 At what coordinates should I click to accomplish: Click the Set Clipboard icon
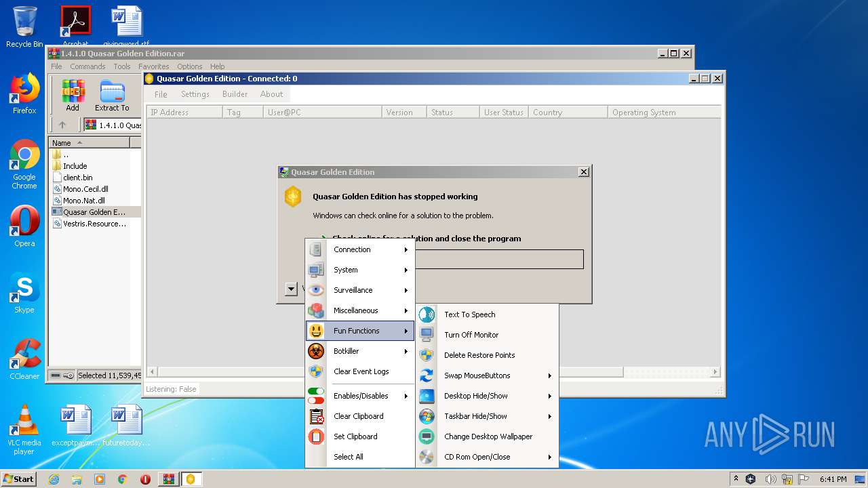tap(316, 436)
